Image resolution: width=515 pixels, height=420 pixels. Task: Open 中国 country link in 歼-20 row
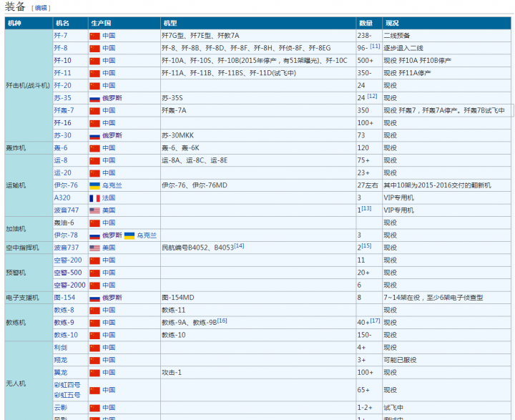point(109,85)
